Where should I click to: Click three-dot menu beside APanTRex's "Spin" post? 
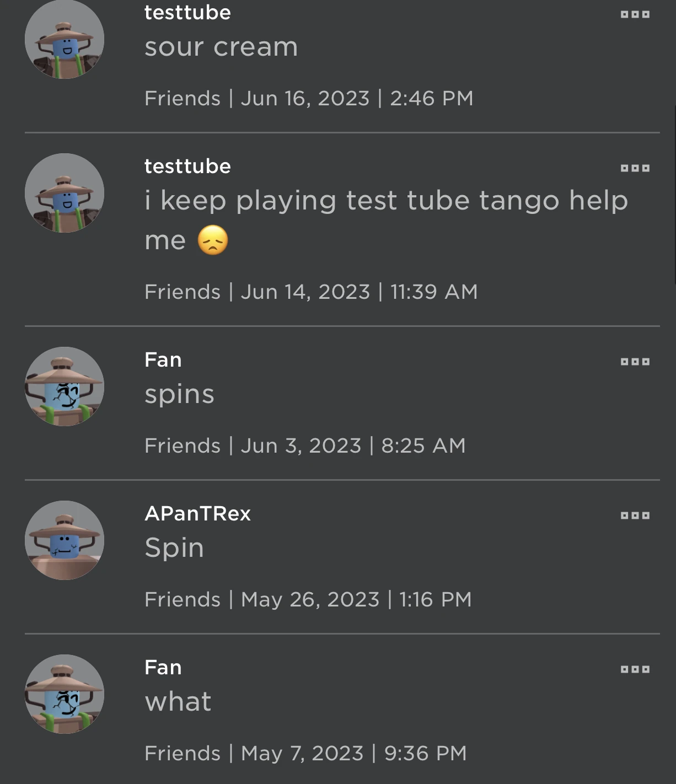pos(635,515)
